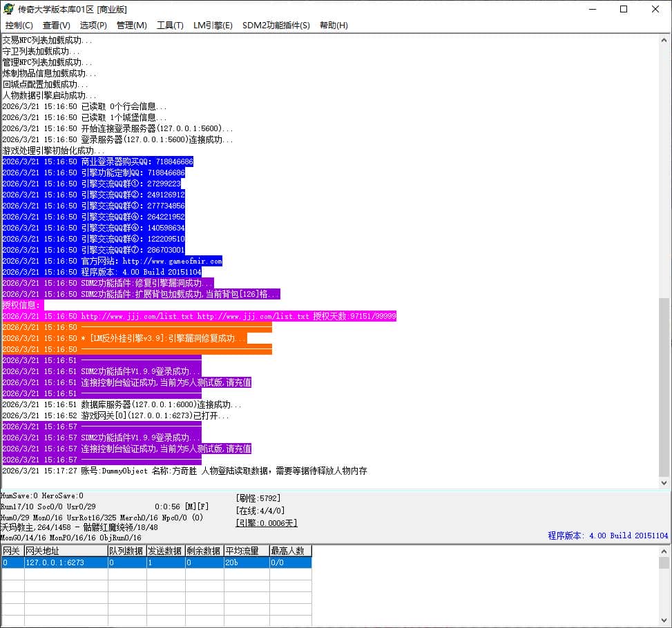The width and height of the screenshot is (672, 628).
Task: Click the application icon in title bar
Action: 8,9
